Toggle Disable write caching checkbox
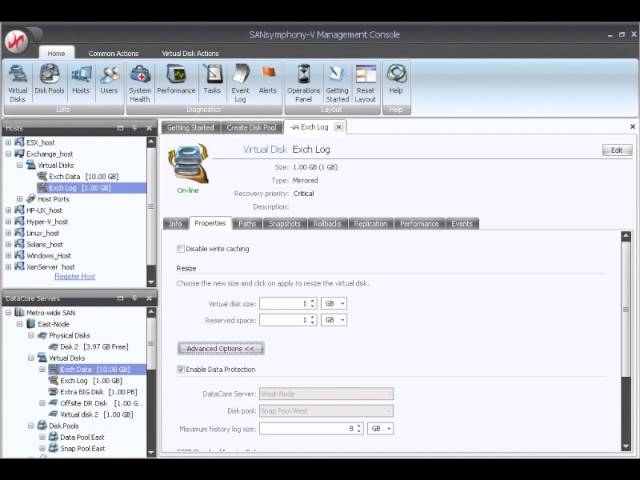The width and height of the screenshot is (640, 480). 180,249
